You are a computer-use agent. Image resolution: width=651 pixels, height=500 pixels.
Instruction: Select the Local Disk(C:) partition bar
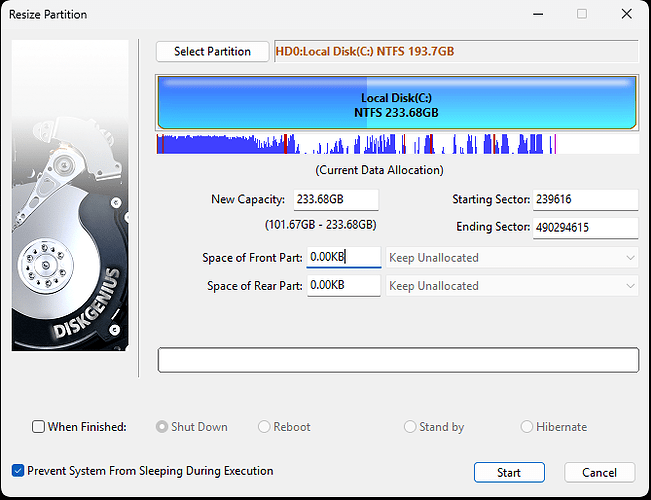point(397,103)
